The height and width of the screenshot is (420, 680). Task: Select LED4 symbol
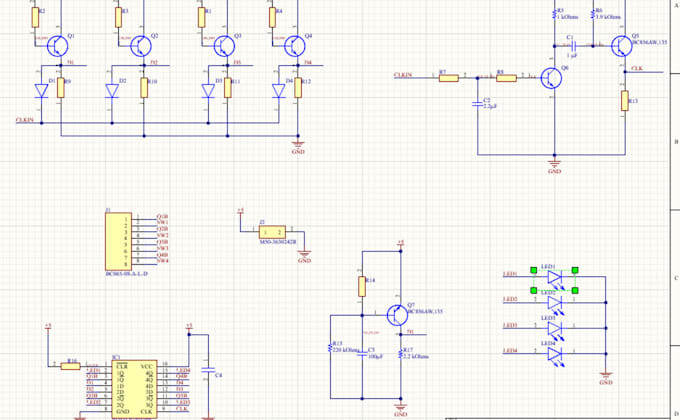point(555,354)
